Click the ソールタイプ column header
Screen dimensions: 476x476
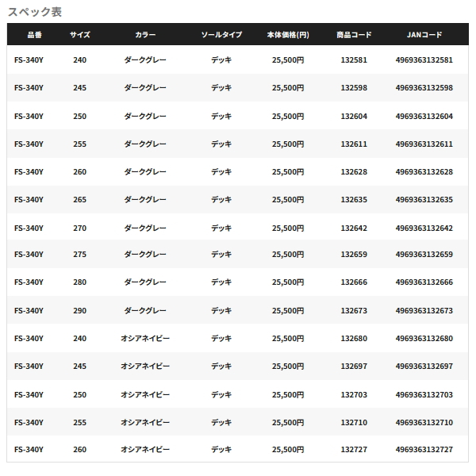(x=221, y=35)
